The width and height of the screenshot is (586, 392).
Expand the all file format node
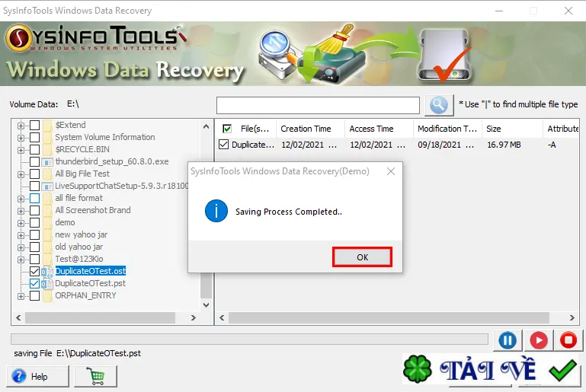[21, 199]
